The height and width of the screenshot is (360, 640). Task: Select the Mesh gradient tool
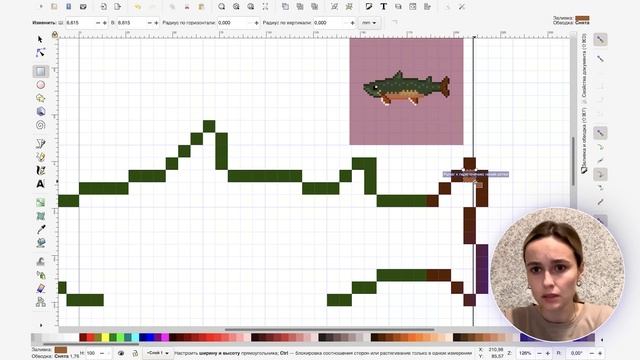point(40,216)
